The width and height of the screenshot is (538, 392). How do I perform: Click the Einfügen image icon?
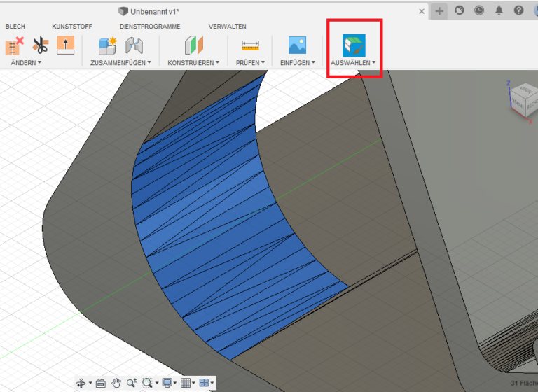(x=298, y=46)
